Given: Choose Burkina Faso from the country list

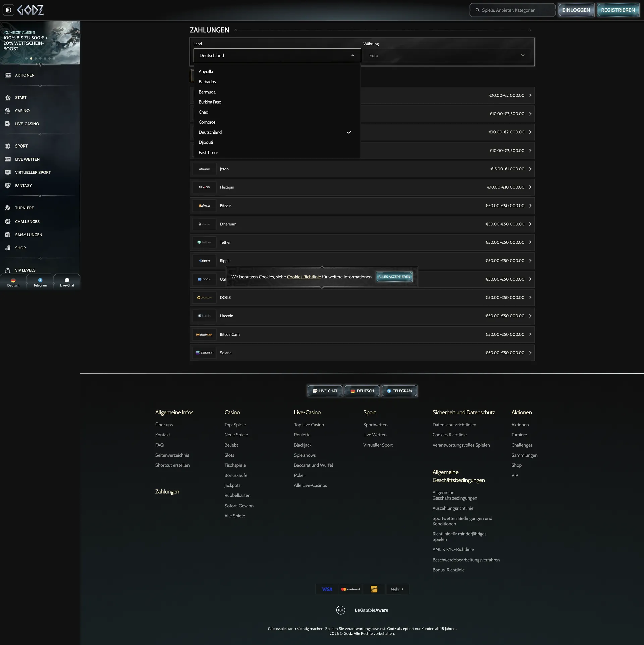Looking at the screenshot, I should pyautogui.click(x=277, y=102).
